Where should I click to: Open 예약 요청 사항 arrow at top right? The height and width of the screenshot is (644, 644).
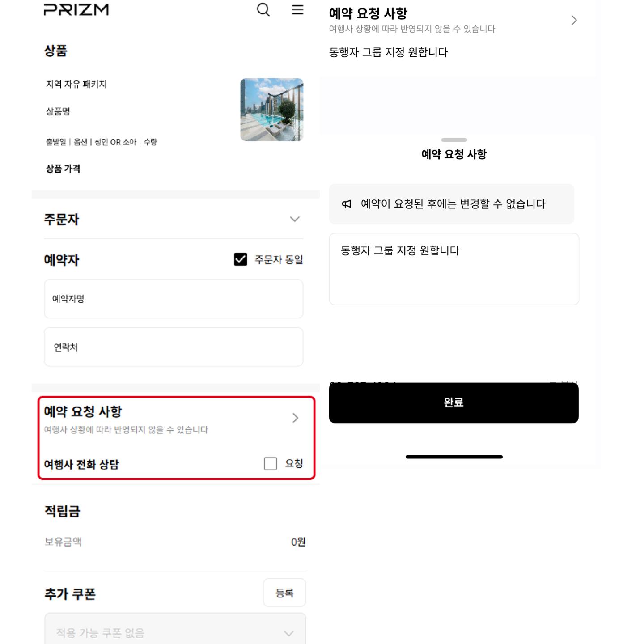click(x=574, y=21)
